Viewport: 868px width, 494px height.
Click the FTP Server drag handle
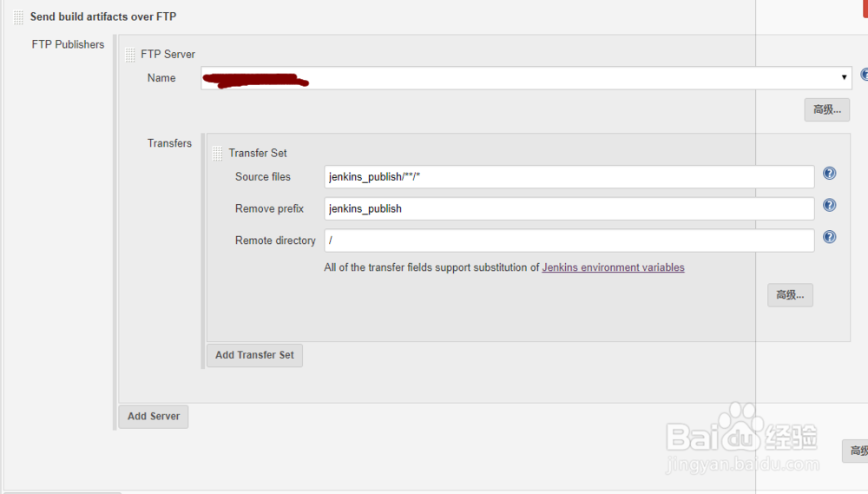(130, 55)
